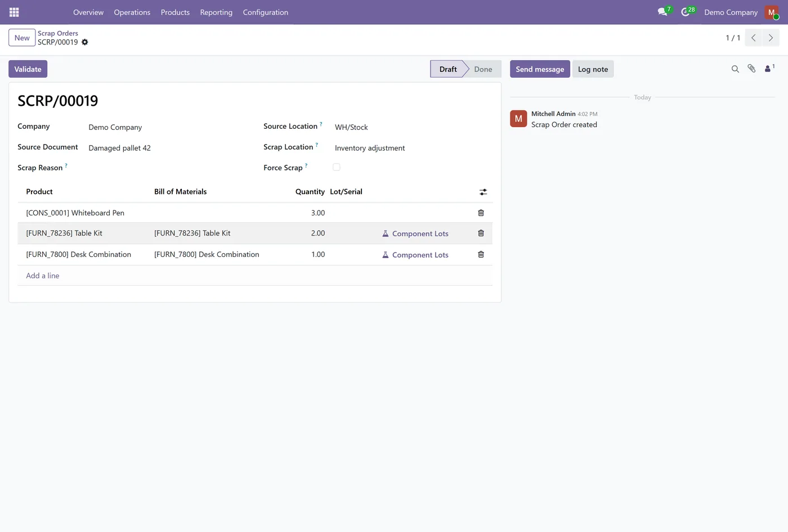Click the Validate button

28,69
